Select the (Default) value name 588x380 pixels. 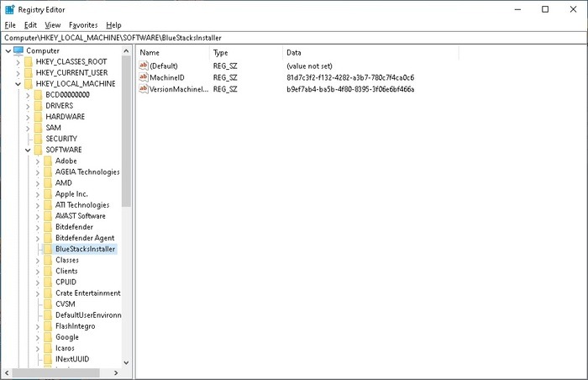point(164,66)
